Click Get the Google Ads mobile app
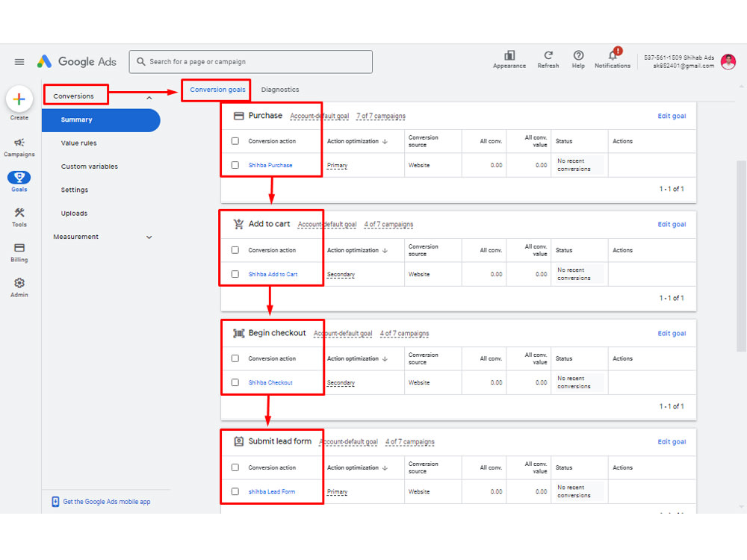The width and height of the screenshot is (747, 560). point(107,502)
